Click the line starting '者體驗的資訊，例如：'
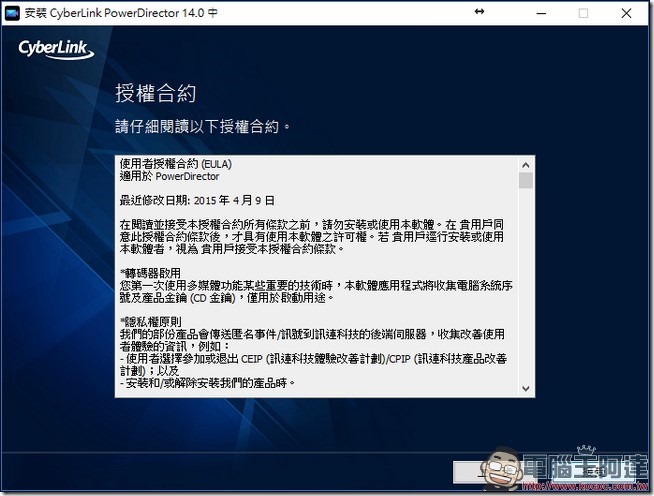Viewport: 654px width, 496px height. pos(174,346)
